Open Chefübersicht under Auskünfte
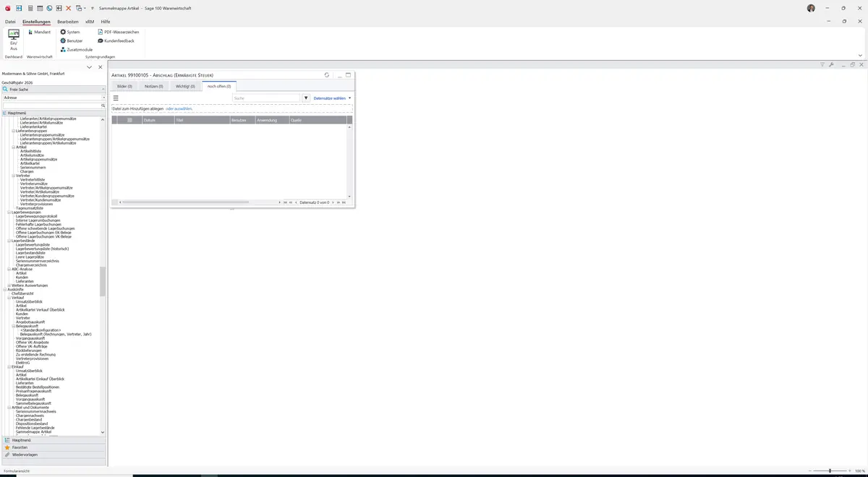868x477 pixels. [22, 293]
